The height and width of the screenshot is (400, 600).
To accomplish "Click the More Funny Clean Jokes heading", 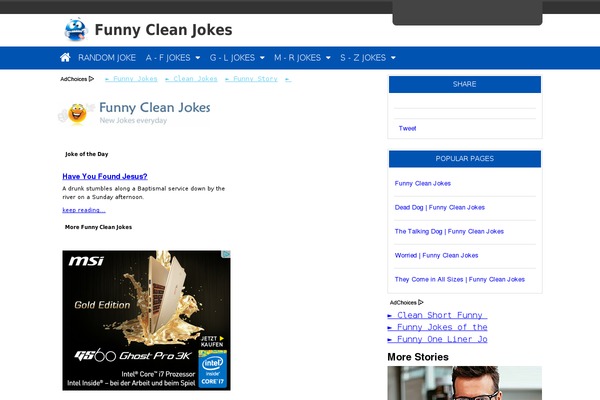I will point(98,227).
